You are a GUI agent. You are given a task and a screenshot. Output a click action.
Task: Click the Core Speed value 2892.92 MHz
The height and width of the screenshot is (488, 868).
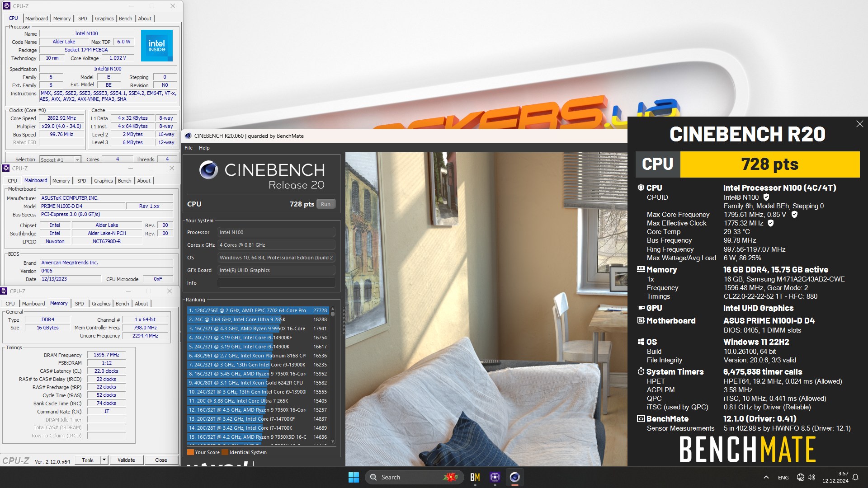tap(61, 118)
